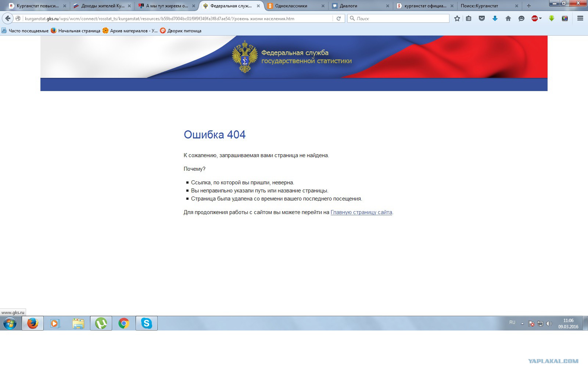Click Firefox icon in taskbar
Viewport: 588px width, 372px height.
[33, 323]
